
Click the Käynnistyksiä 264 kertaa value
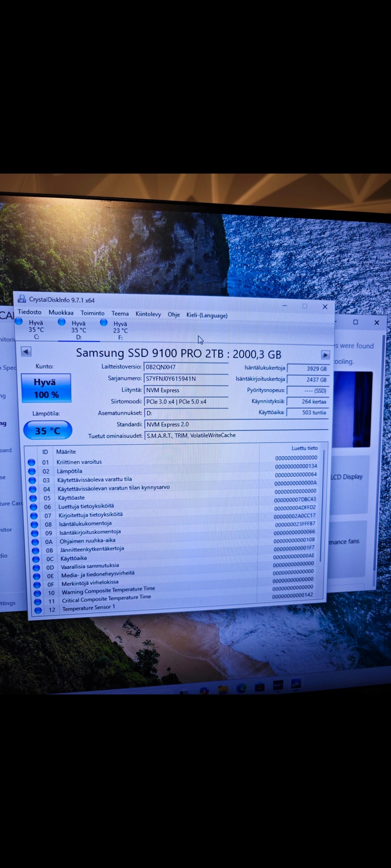pyautogui.click(x=308, y=402)
